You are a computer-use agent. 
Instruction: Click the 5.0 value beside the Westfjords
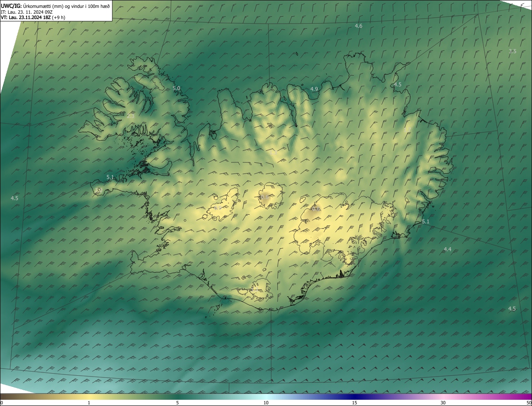click(x=176, y=88)
